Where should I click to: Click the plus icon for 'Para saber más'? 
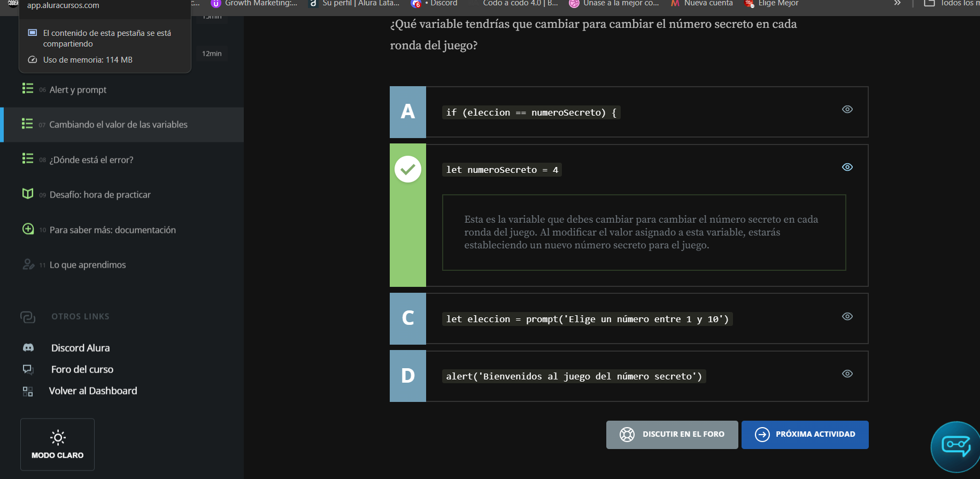tap(28, 229)
